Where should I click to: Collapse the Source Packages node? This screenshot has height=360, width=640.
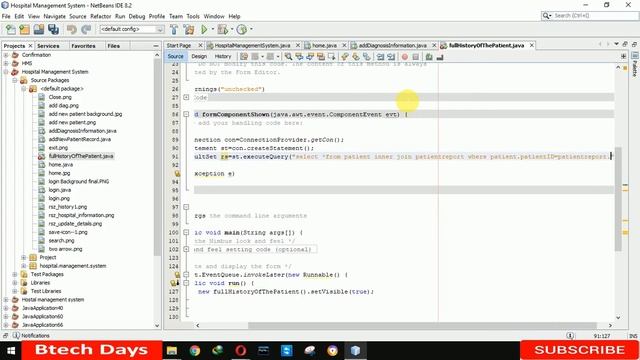15,80
